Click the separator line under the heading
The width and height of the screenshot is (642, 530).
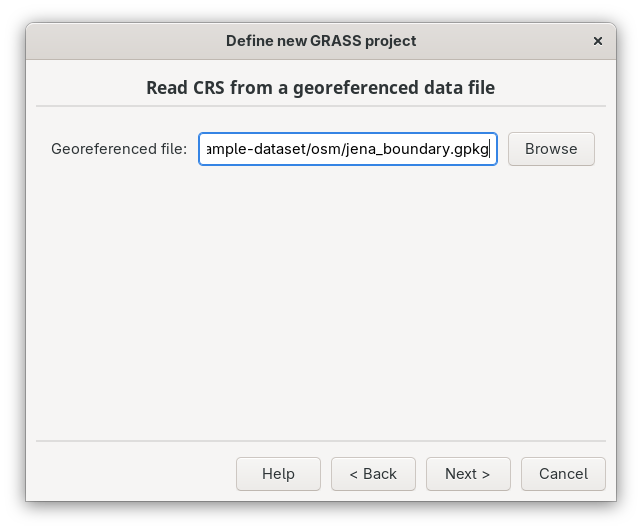click(320, 106)
